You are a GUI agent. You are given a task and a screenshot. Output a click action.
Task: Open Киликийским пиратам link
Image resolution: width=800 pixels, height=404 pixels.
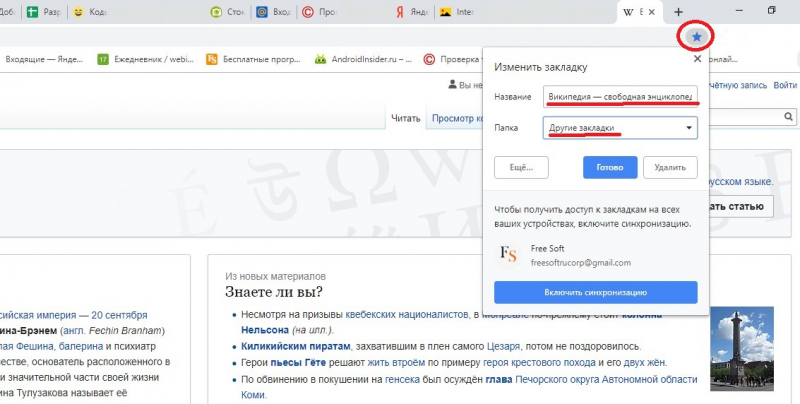point(295,346)
